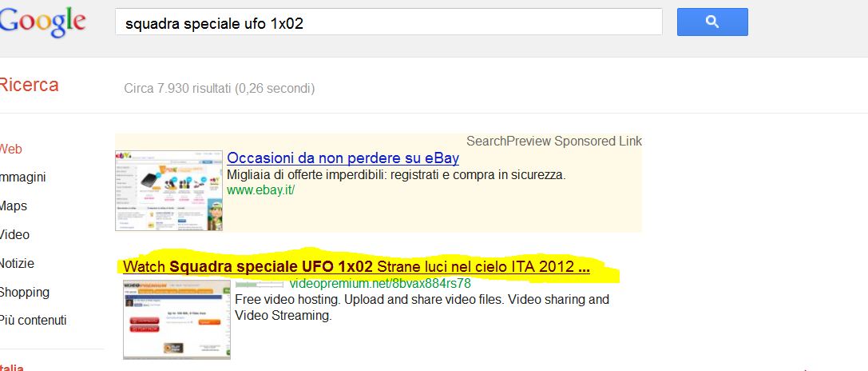Switch to Shopping results
This screenshot has height=371, width=868.
point(25,293)
